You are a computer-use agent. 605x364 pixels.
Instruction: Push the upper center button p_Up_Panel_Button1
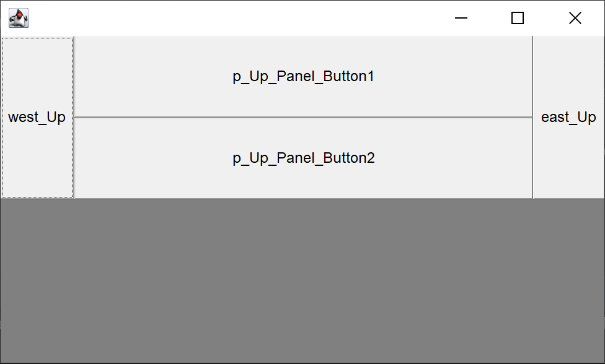coord(303,77)
